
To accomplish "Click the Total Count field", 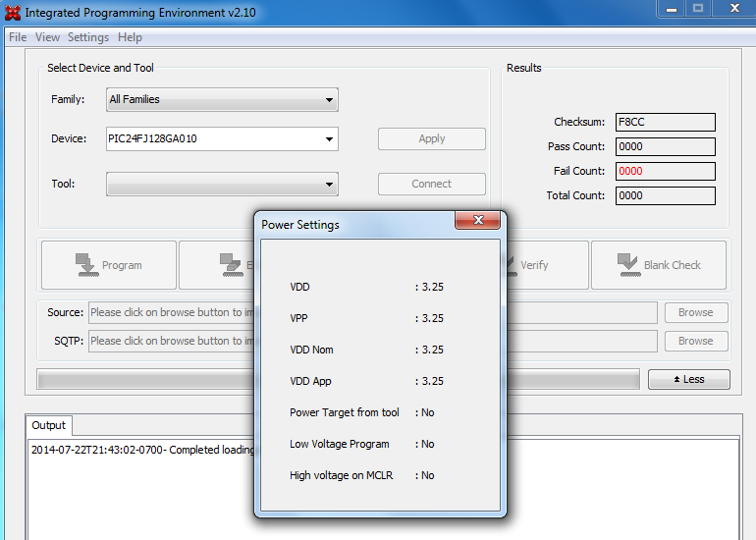I will [x=666, y=195].
